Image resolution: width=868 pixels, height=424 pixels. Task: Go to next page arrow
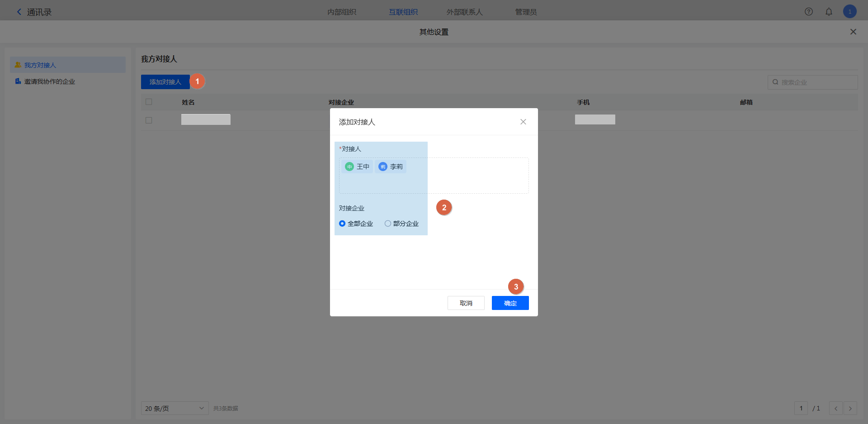pyautogui.click(x=850, y=408)
